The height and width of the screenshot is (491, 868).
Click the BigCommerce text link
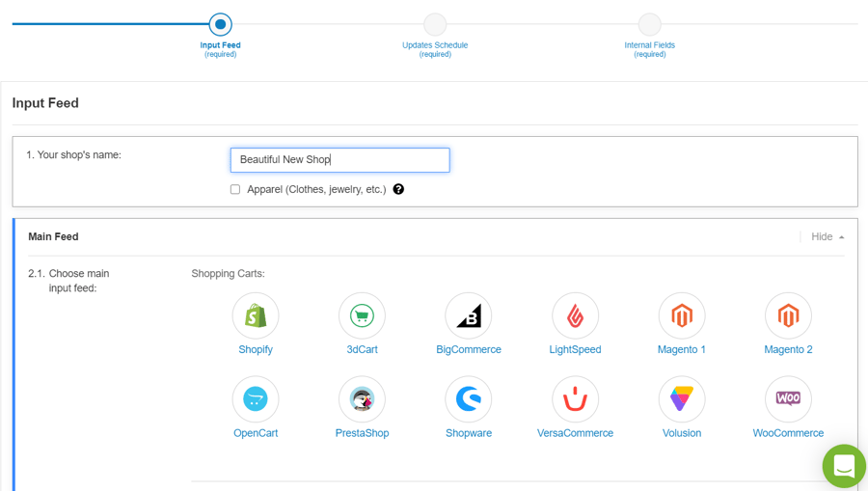(x=469, y=349)
